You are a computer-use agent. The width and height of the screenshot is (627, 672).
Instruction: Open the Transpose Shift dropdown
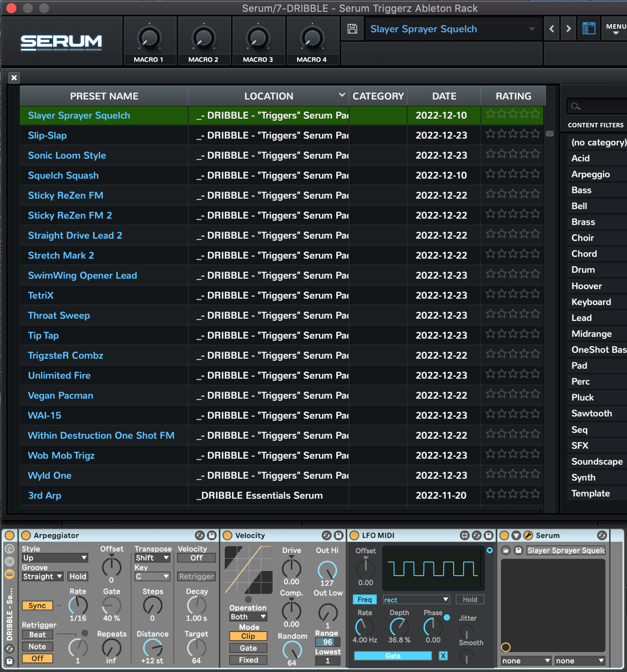point(152,558)
